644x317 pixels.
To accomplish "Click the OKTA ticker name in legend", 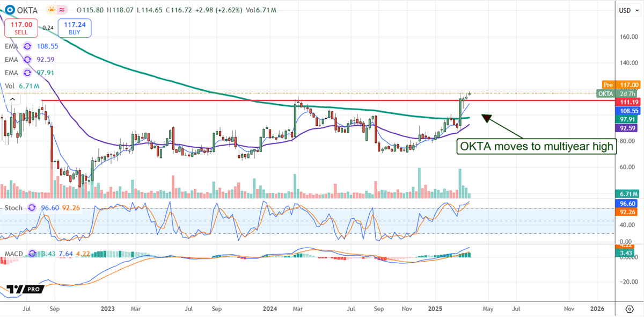I will (x=27, y=10).
